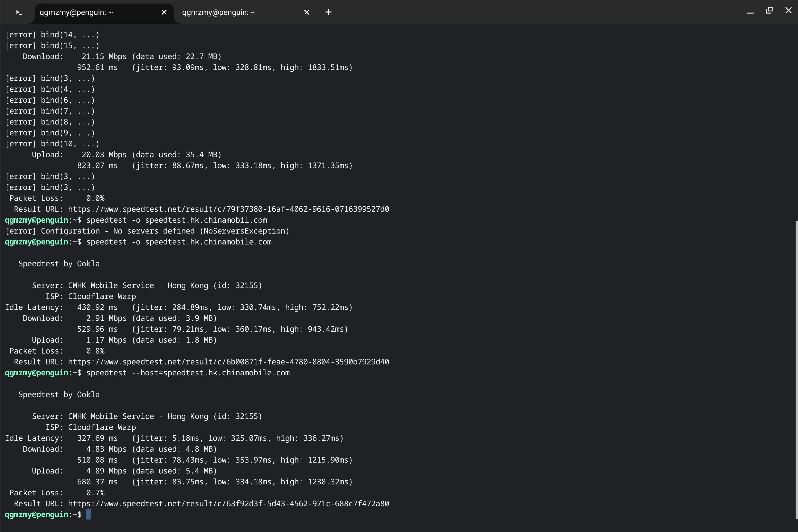Click the first 'Speedtest by Ookla' heading
The height and width of the screenshot is (532, 798).
tap(59, 264)
